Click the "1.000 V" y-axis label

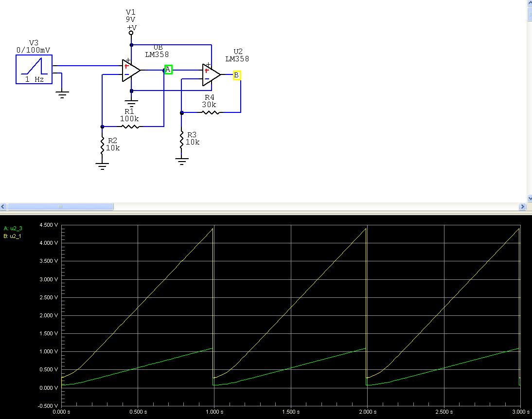pos(49,351)
